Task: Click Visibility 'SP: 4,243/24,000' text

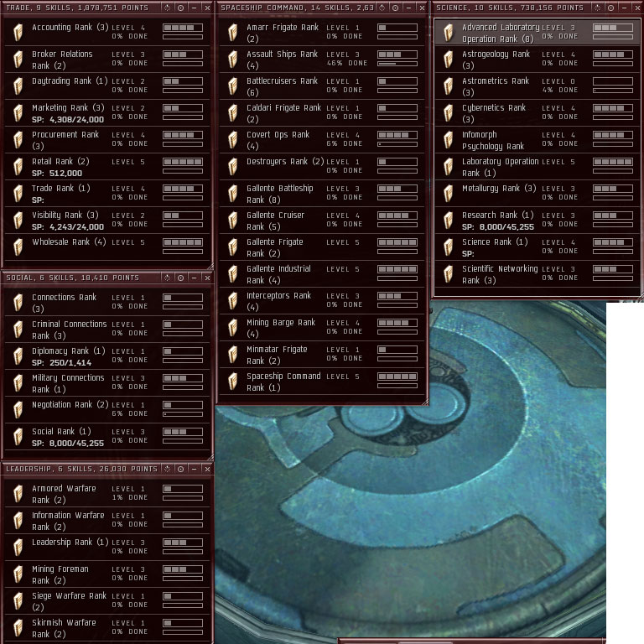Action: point(68,226)
